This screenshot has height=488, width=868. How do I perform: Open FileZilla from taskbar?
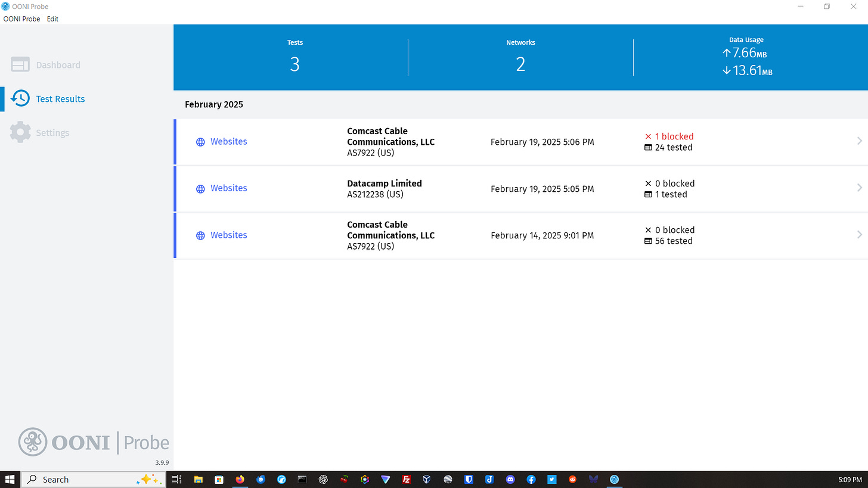tap(406, 479)
